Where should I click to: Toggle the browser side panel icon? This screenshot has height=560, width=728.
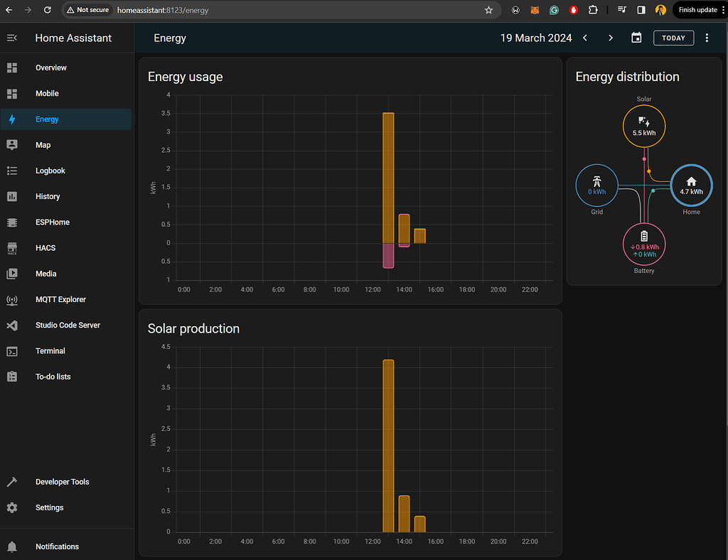pyautogui.click(x=641, y=10)
